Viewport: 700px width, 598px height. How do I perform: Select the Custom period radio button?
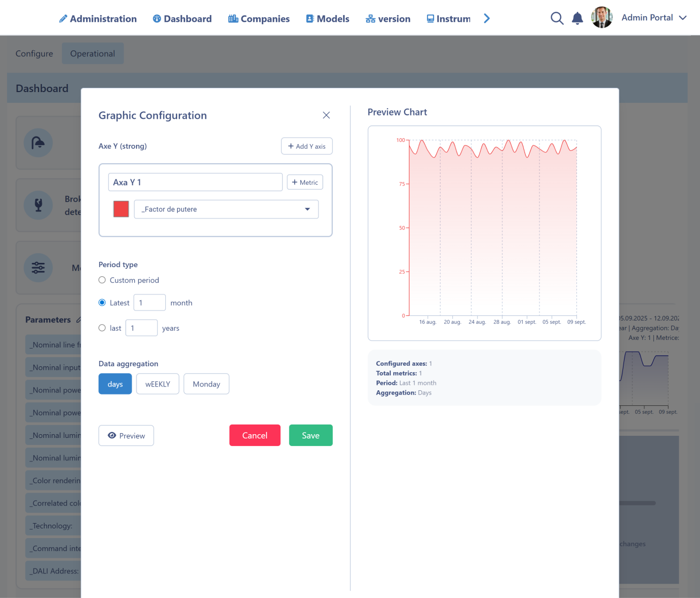click(102, 280)
